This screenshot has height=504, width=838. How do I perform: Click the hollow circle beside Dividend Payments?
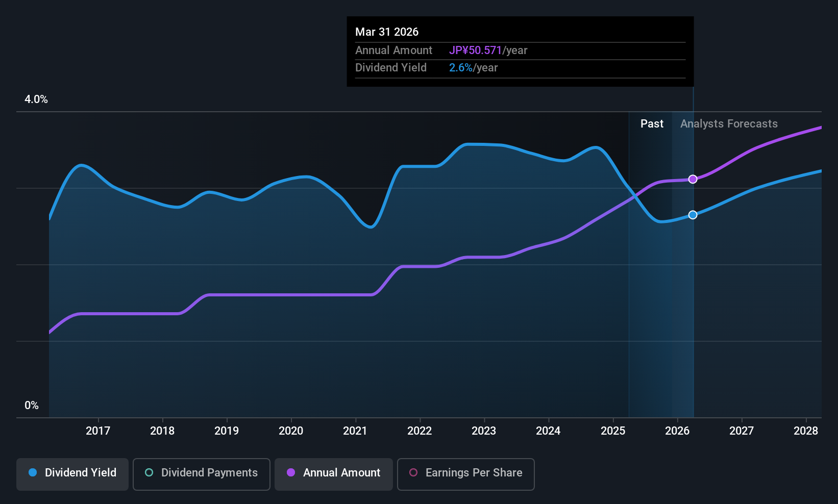coord(149,472)
